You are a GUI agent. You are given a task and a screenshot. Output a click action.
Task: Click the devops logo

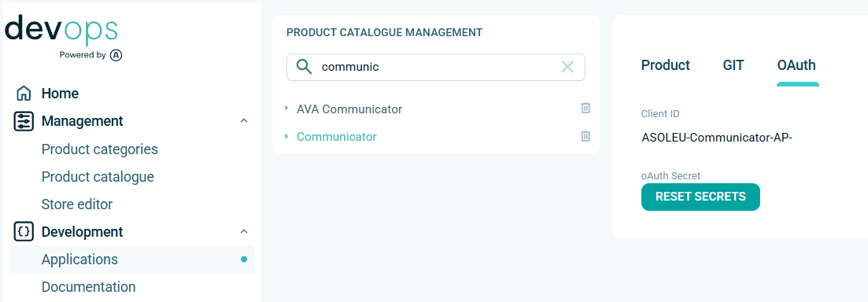pyautogui.click(x=61, y=31)
